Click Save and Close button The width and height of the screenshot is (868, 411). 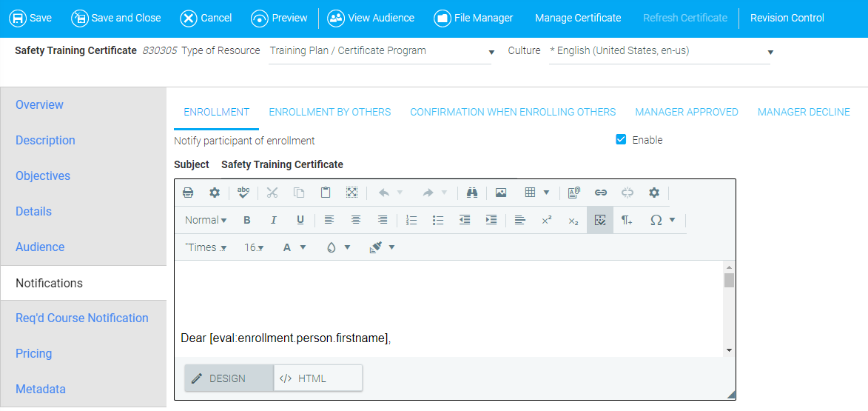[x=116, y=18]
